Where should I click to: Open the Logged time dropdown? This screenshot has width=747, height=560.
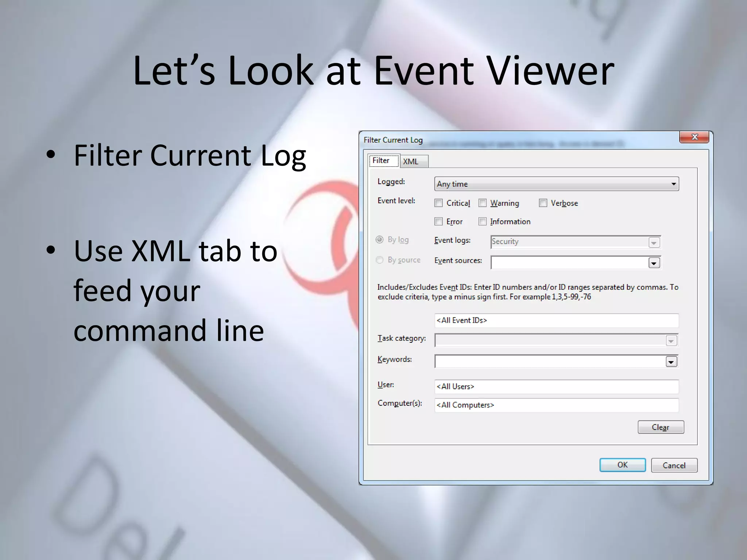[557, 184]
